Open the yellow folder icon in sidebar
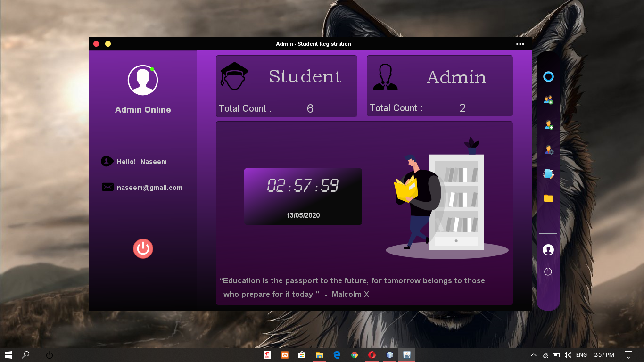 tap(548, 198)
